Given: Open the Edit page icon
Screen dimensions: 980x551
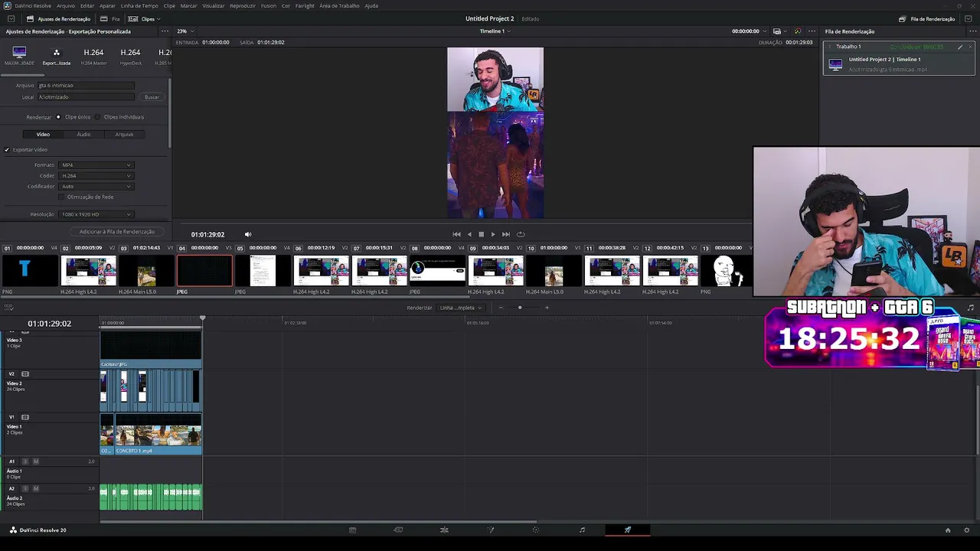Looking at the screenshot, I should pos(444,530).
